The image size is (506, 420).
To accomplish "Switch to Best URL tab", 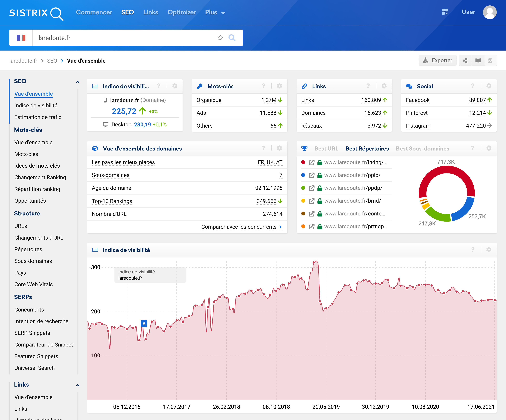I will (x=326, y=149).
